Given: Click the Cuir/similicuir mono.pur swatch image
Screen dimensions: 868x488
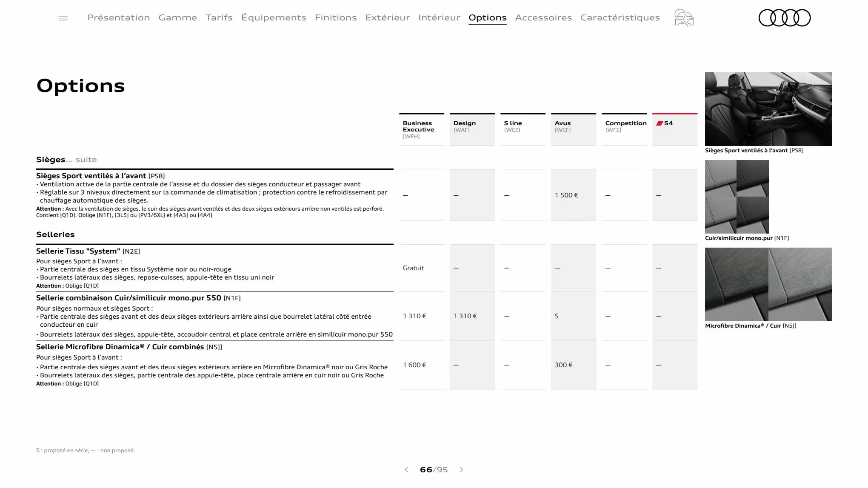Looking at the screenshot, I should click(x=737, y=197).
